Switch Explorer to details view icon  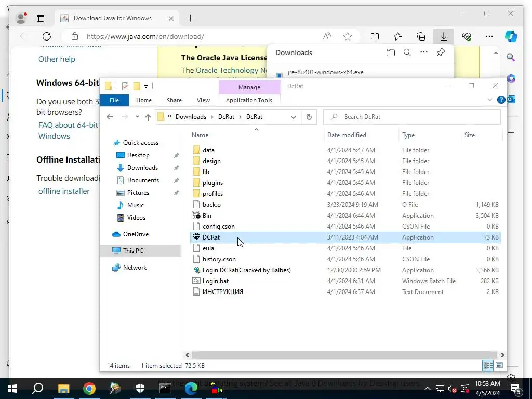pyautogui.click(x=488, y=365)
